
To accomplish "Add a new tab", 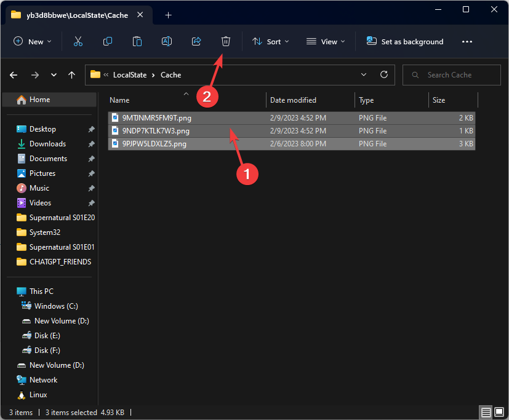I will (168, 15).
